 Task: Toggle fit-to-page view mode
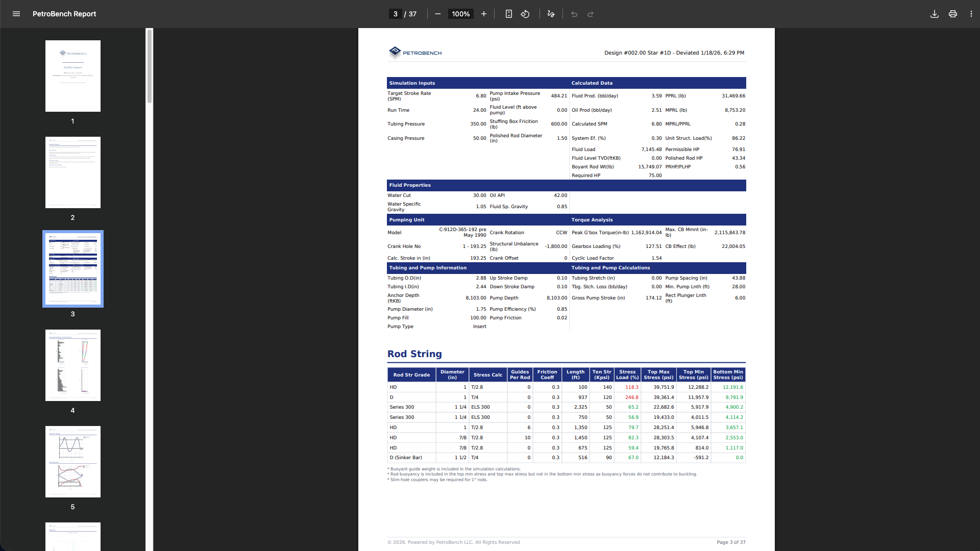508,14
